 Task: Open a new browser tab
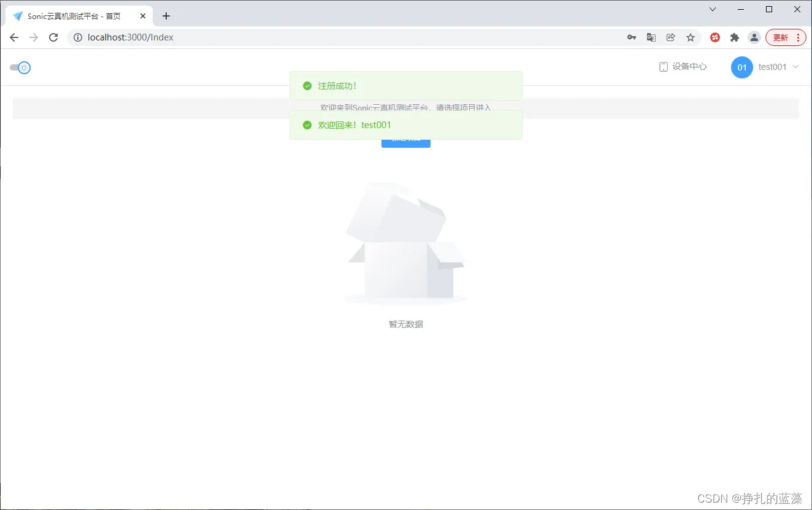pyautogui.click(x=166, y=15)
